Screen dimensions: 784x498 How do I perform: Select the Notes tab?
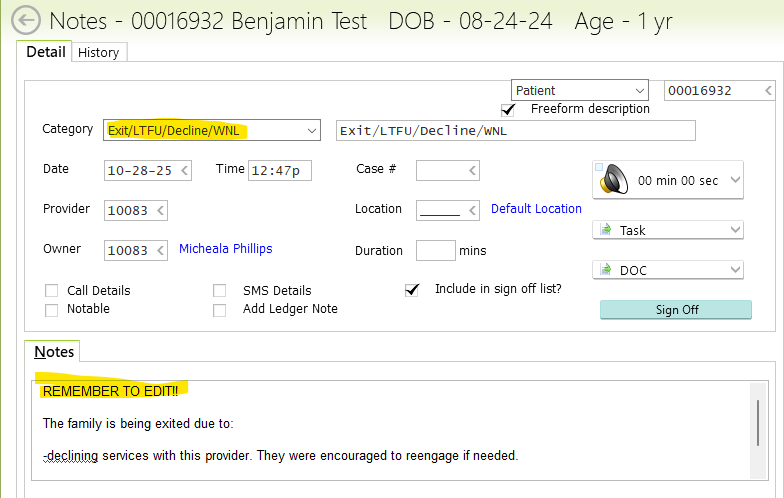(54, 352)
